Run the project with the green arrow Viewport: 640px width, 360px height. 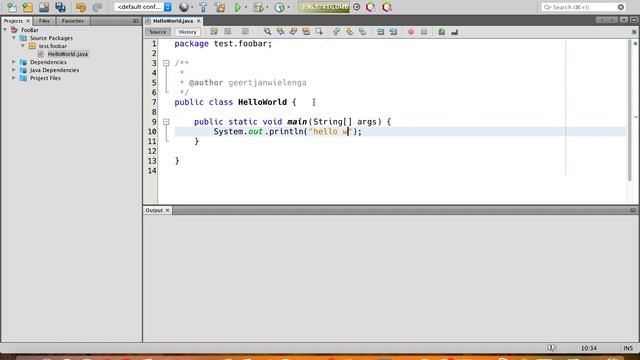(238, 7)
